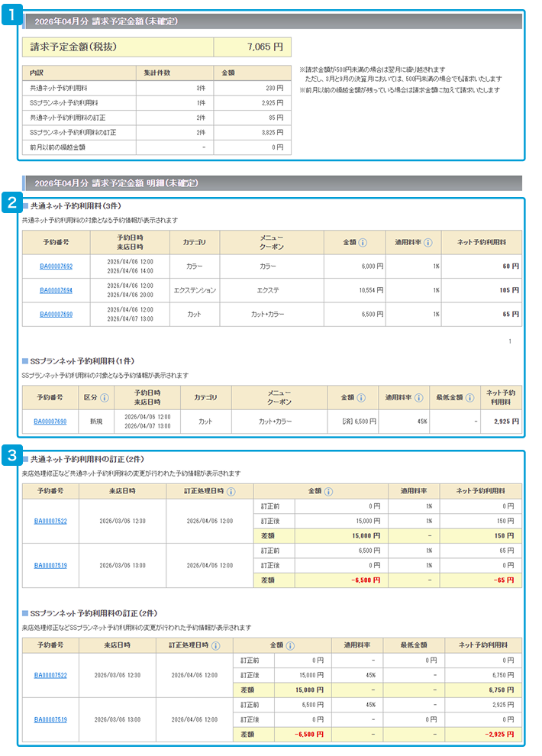Open BA00007522 in 共通ネット訂正 table
Viewport: 542px width, 756px height.
pyautogui.click(x=50, y=522)
